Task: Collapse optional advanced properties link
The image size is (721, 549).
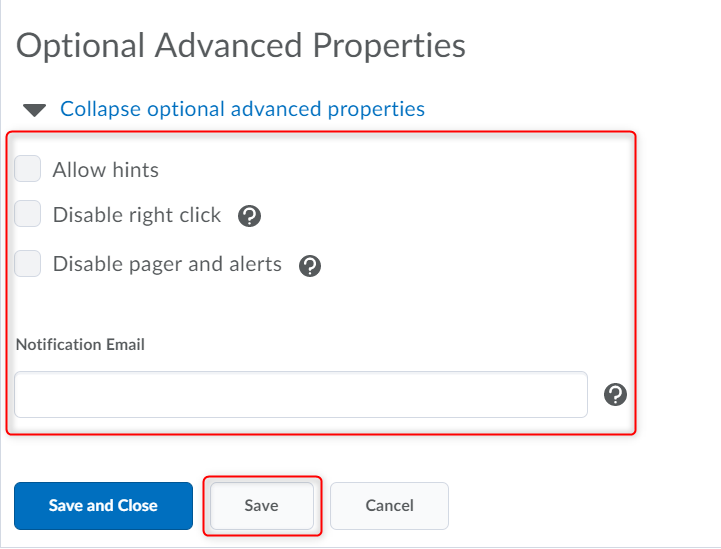Action: point(242,109)
